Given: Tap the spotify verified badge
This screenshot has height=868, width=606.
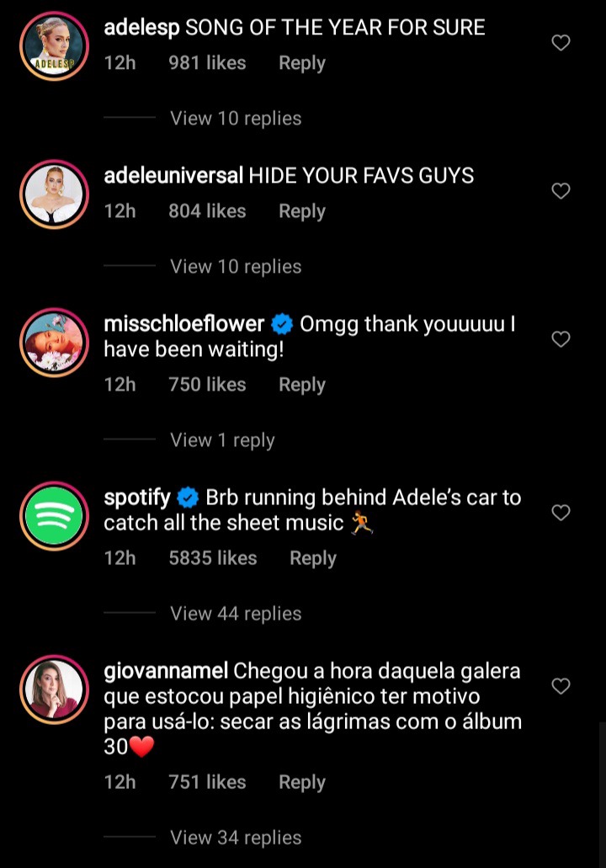Looking at the screenshot, I should point(188,498).
